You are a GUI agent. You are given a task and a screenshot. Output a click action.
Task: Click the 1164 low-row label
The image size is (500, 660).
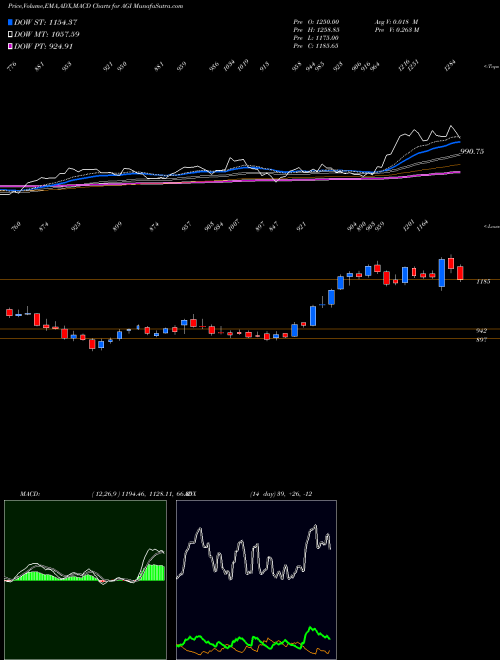(x=422, y=225)
